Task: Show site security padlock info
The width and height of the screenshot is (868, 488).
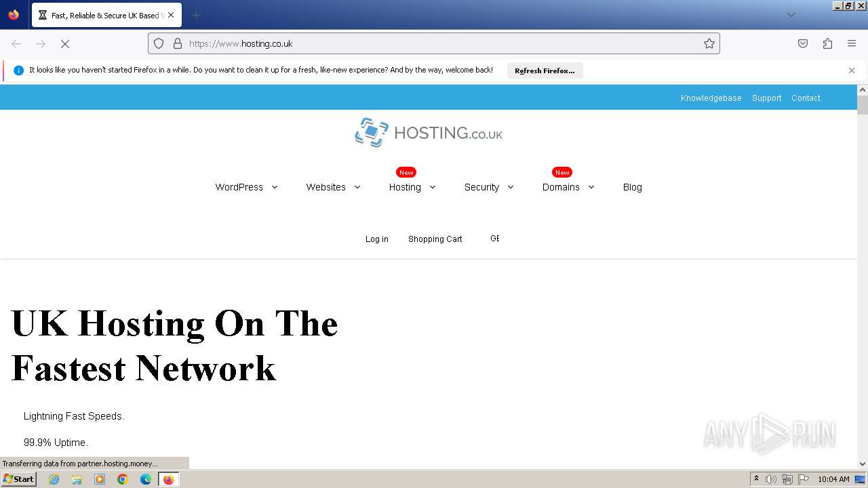Action: 178,43
